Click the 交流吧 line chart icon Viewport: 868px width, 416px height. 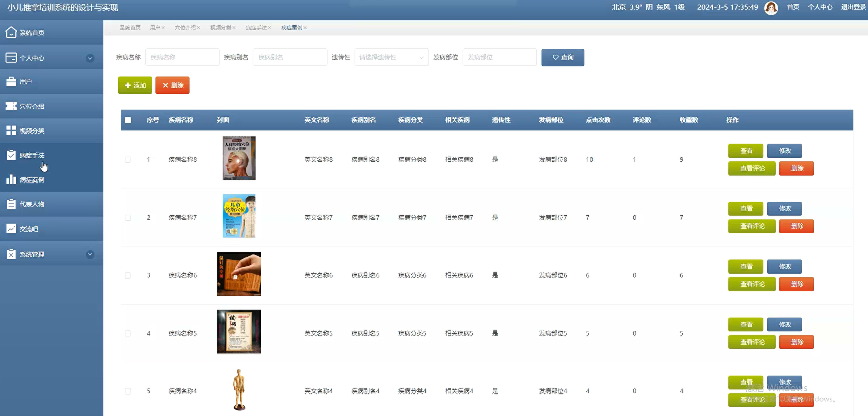(11, 229)
